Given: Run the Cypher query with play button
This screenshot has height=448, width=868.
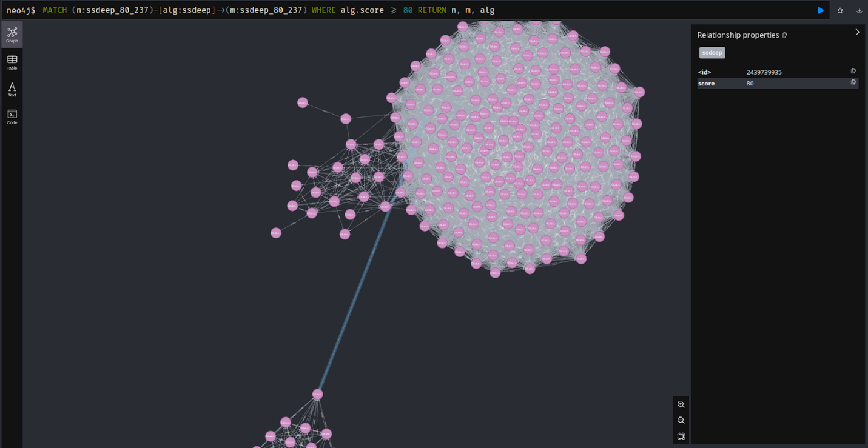Looking at the screenshot, I should [x=820, y=10].
